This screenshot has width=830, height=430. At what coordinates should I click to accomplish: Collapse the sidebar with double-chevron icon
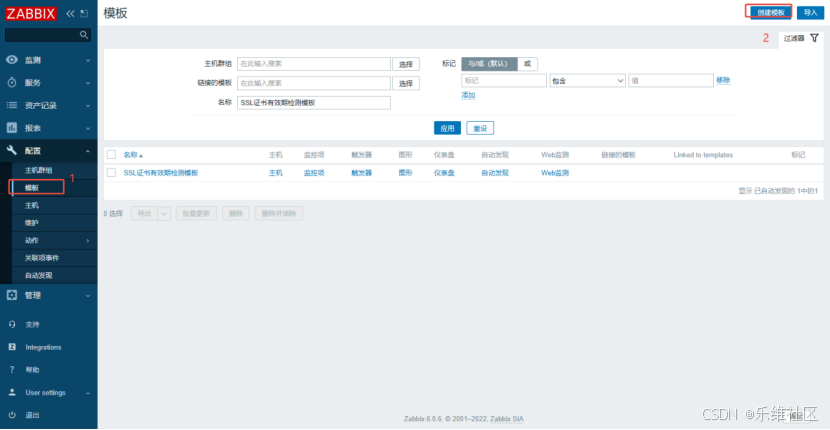tap(70, 14)
